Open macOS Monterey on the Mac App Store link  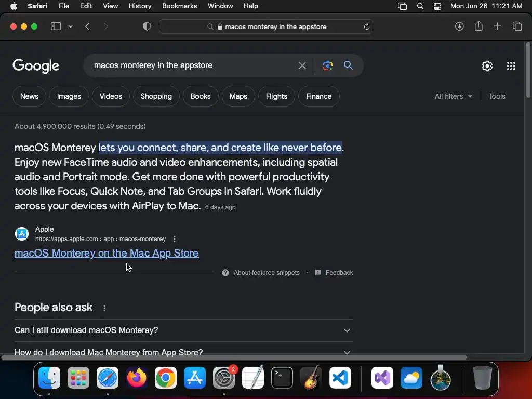(x=107, y=253)
